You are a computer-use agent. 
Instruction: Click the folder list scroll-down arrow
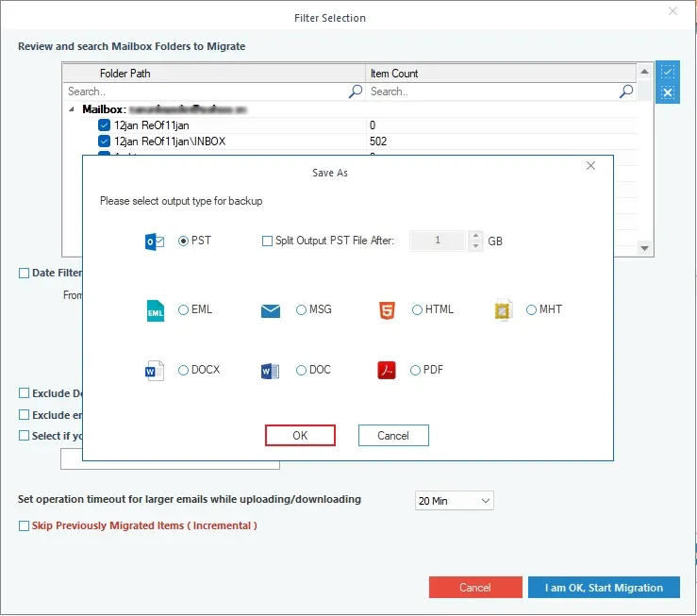644,248
